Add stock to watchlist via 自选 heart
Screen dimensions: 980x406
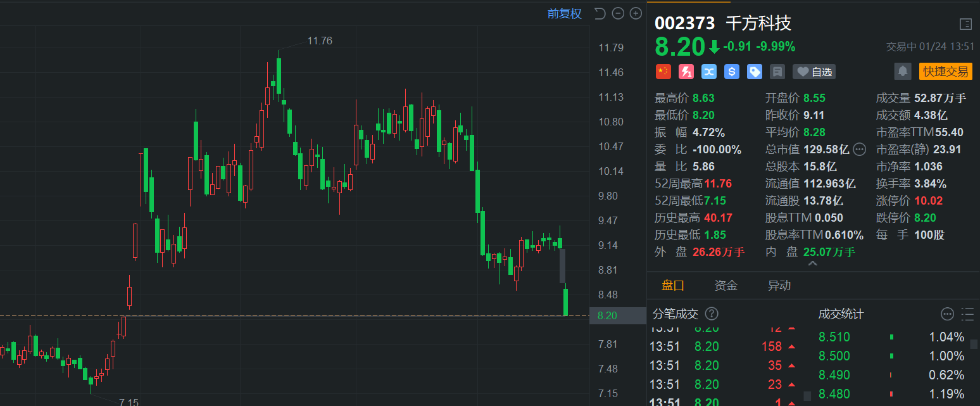tap(814, 72)
